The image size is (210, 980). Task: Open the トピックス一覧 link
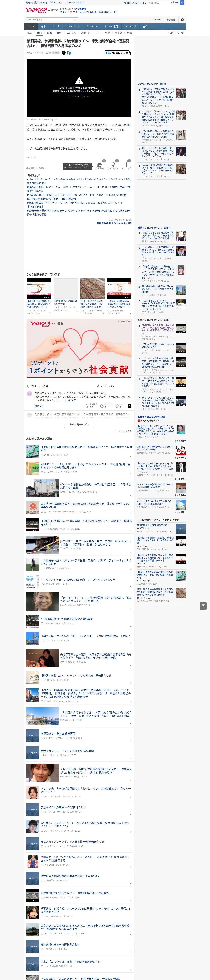(x=175, y=33)
